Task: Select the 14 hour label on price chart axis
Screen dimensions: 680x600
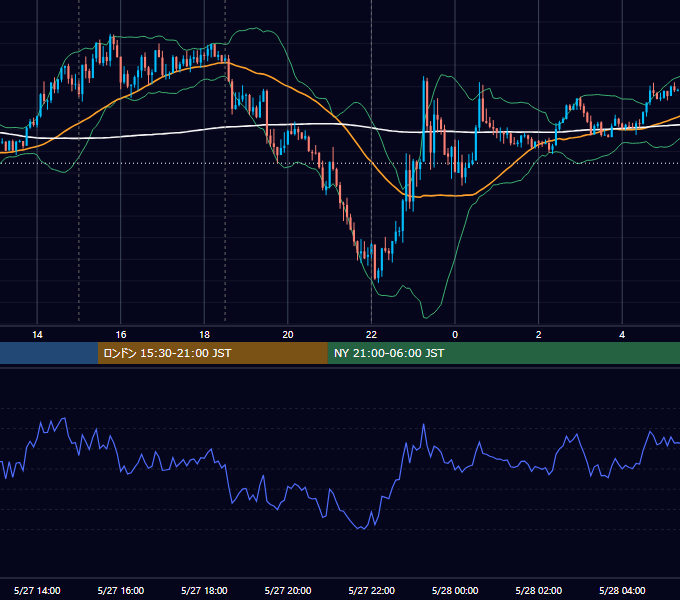Action: coord(37,335)
